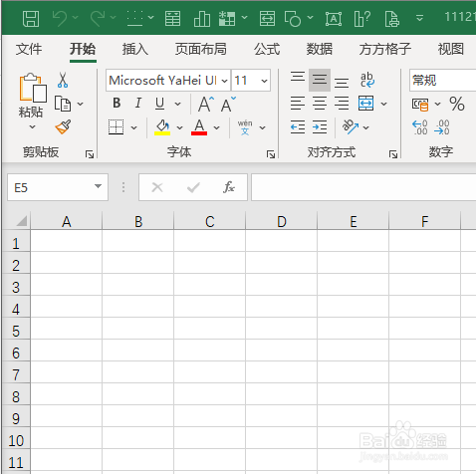Open the font name dropdown
This screenshot has height=474, width=476.
click(x=224, y=81)
